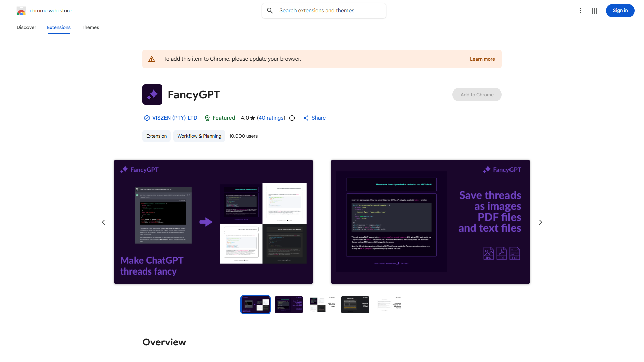
Task: Open the Google apps grid
Action: coord(595,11)
